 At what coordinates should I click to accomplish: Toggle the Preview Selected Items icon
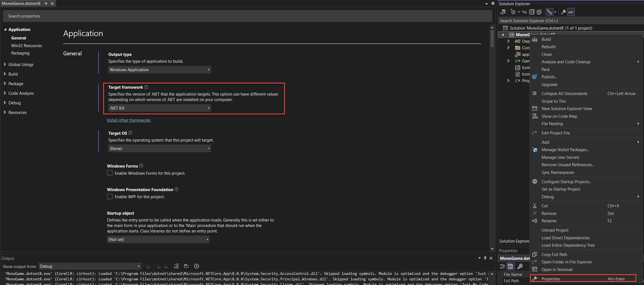571,12
